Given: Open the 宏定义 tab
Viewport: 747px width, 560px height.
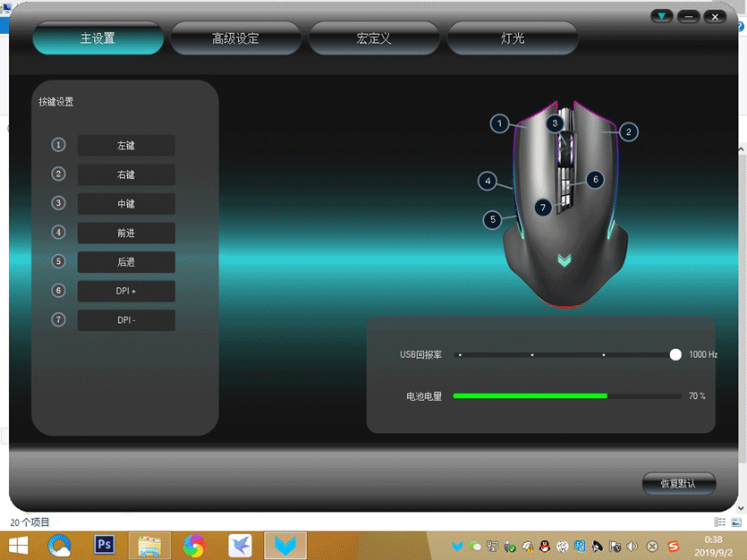Looking at the screenshot, I should pos(374,38).
